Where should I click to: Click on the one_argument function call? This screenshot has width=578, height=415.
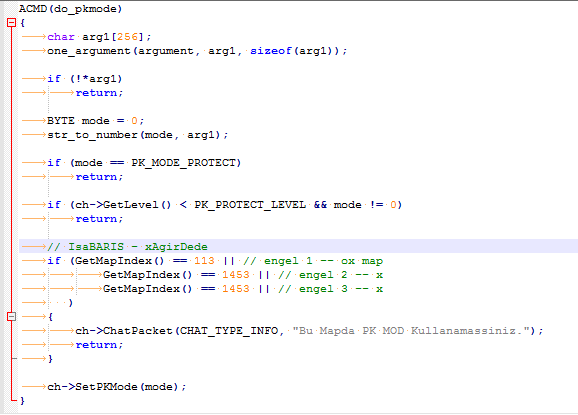click(197, 51)
